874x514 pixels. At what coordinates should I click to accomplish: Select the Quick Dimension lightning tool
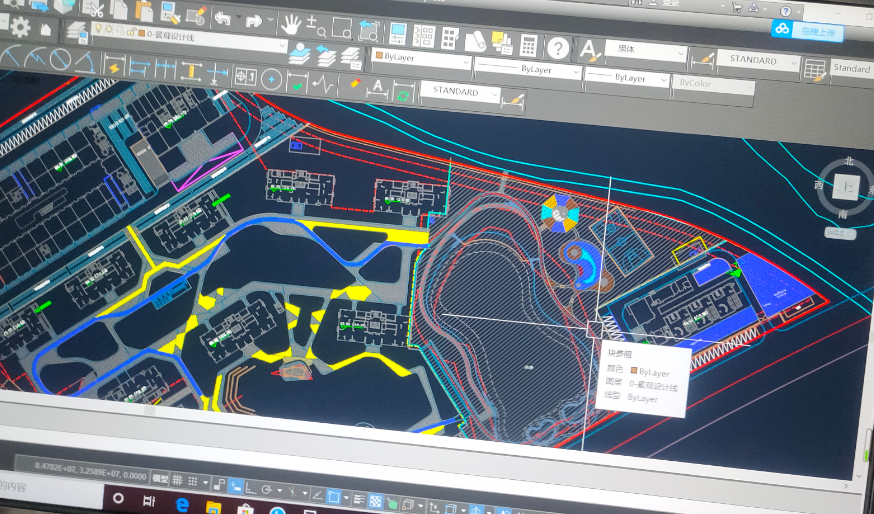(x=114, y=65)
